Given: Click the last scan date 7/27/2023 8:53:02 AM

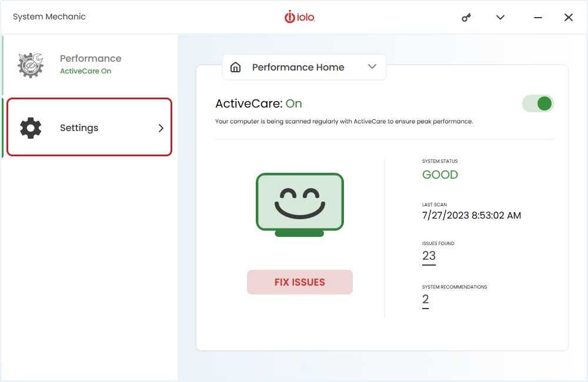Looking at the screenshot, I should (x=472, y=216).
